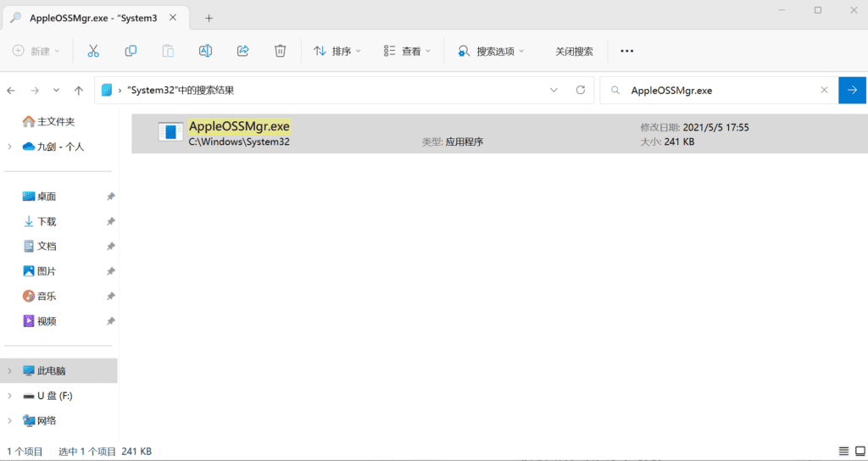Screen dimensions: 868x461
Task: Click the Rename icon in toolbar
Action: pyautogui.click(x=205, y=51)
